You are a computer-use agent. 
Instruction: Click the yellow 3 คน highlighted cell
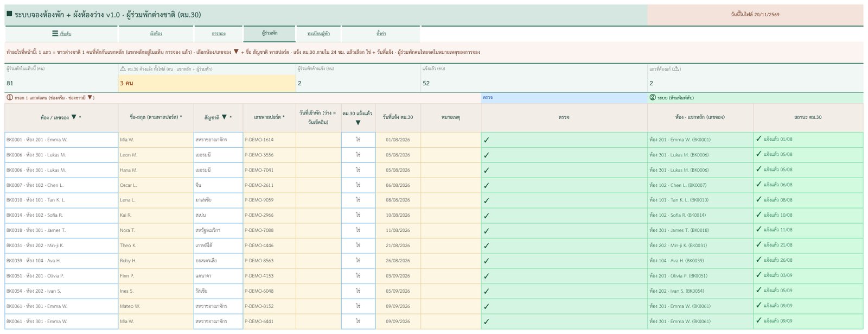click(x=207, y=83)
